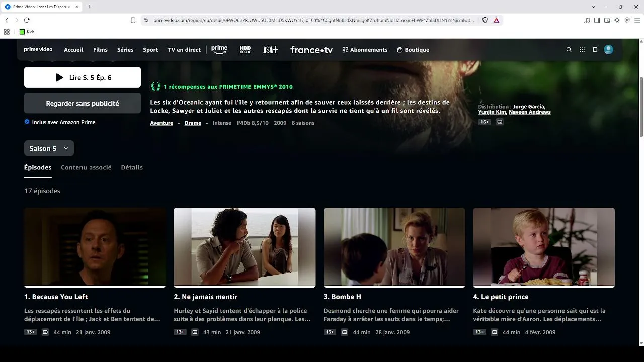Click the title '4. Le petit prince'
The width and height of the screenshot is (644, 362).
tap(501, 297)
